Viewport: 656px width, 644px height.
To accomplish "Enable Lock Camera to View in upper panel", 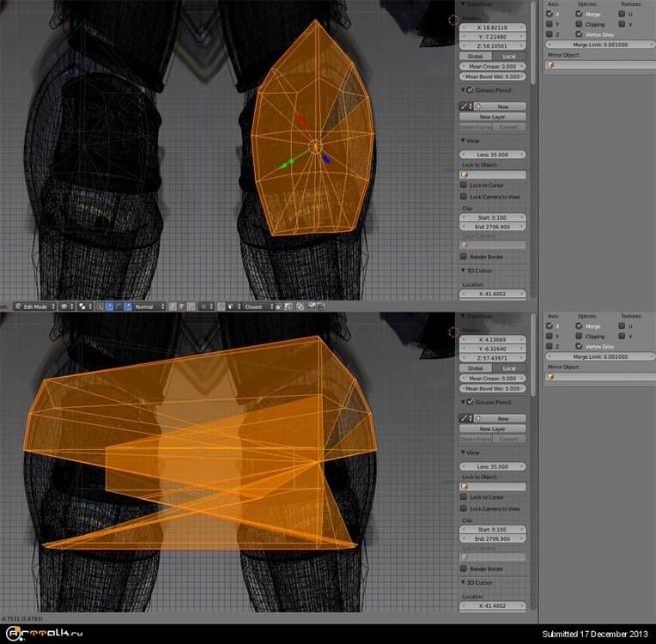I will click(464, 197).
